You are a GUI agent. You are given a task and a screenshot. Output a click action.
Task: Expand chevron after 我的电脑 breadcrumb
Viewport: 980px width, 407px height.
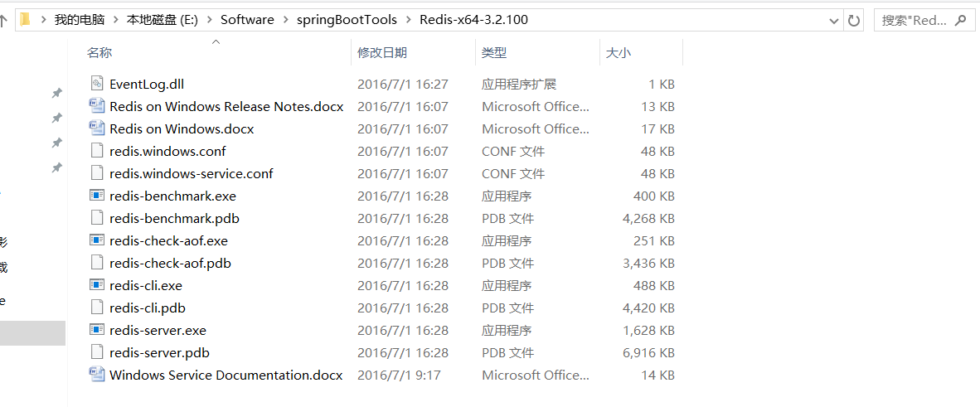coord(116,20)
